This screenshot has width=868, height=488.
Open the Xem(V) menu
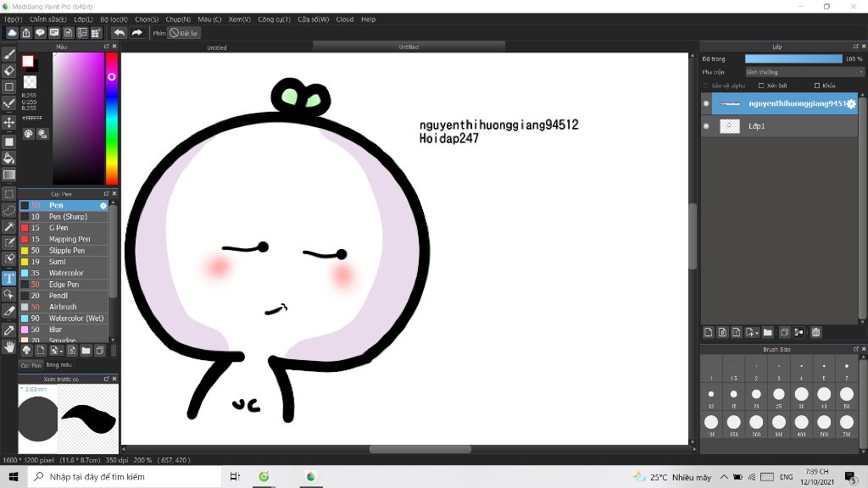240,19
